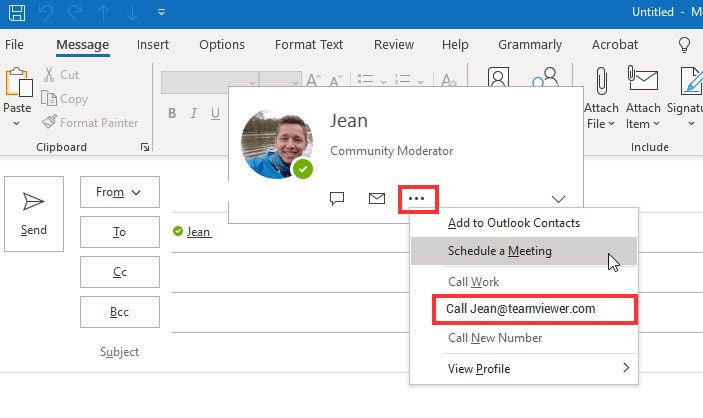Open the Acrobat ribbon tab
Viewport: 703px width, 418px height.
point(615,44)
